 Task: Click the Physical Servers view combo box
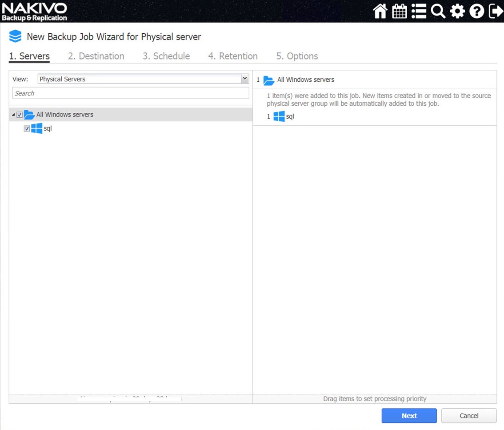click(144, 79)
